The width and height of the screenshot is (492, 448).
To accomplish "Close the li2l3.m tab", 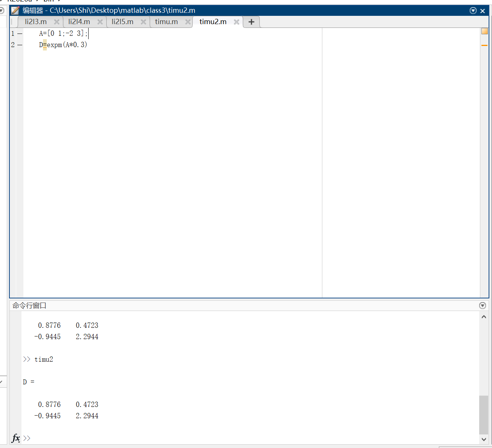I will coord(57,22).
